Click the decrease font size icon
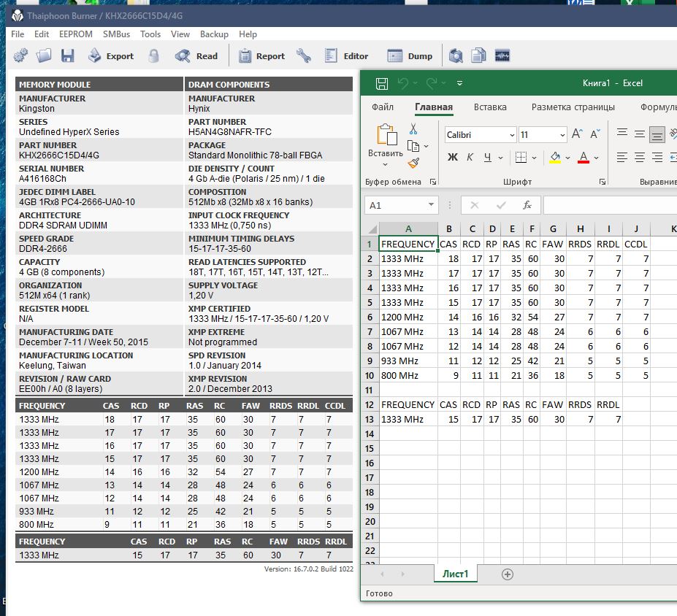Screen dimensions: 677x616 595,134
